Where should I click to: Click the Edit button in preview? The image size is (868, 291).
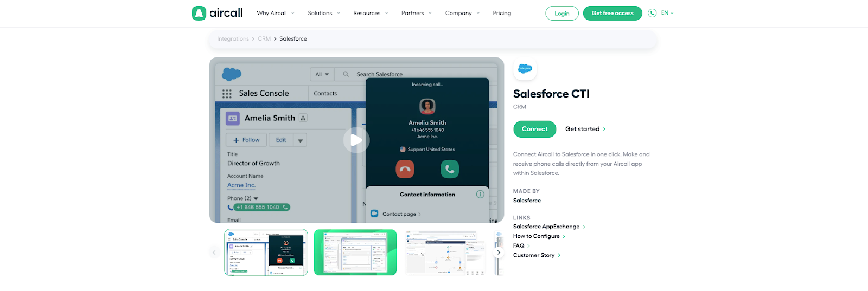coord(280,140)
